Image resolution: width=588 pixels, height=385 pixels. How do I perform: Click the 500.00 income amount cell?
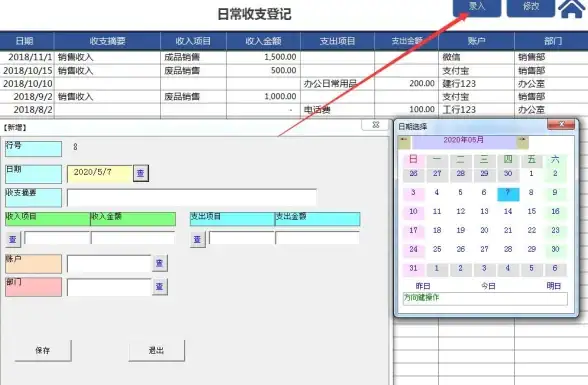point(263,70)
